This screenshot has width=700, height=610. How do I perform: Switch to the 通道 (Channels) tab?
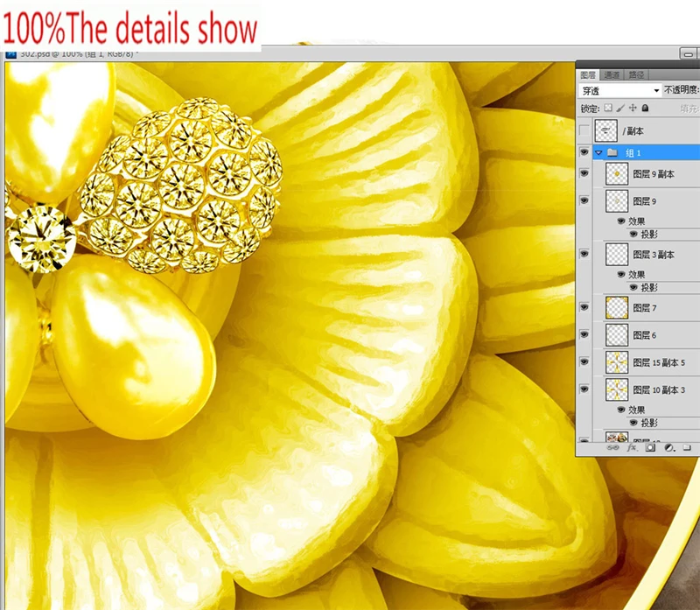click(x=612, y=75)
